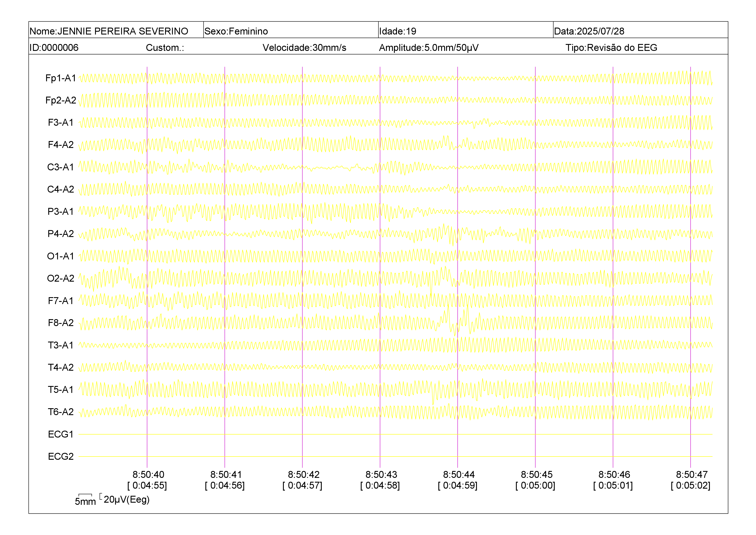Screen dimensions: 756x535
Task: Select the 8:50:41 time marker label
Action: click(x=226, y=475)
